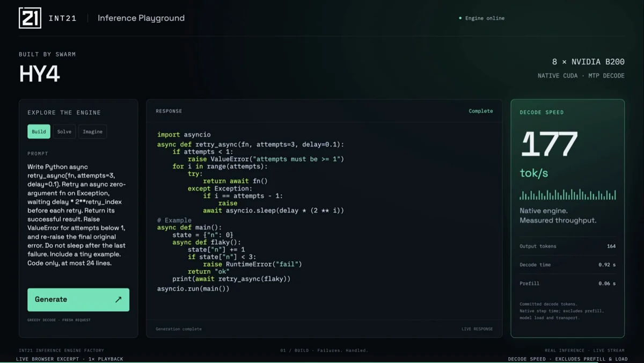Click the 'import asyncio' code line
This screenshot has height=363, width=644.
pyautogui.click(x=184, y=135)
